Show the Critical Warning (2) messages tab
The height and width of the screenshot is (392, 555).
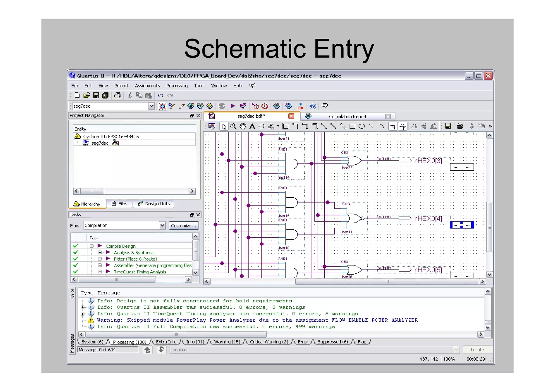click(x=269, y=342)
